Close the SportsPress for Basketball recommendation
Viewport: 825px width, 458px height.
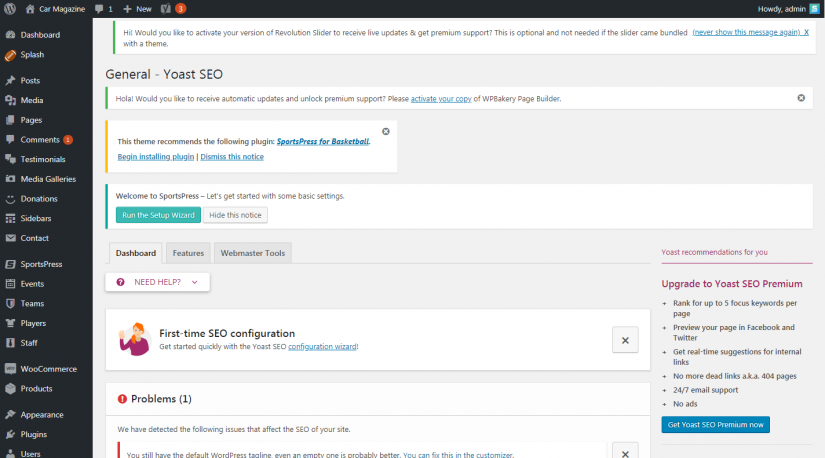[x=386, y=131]
